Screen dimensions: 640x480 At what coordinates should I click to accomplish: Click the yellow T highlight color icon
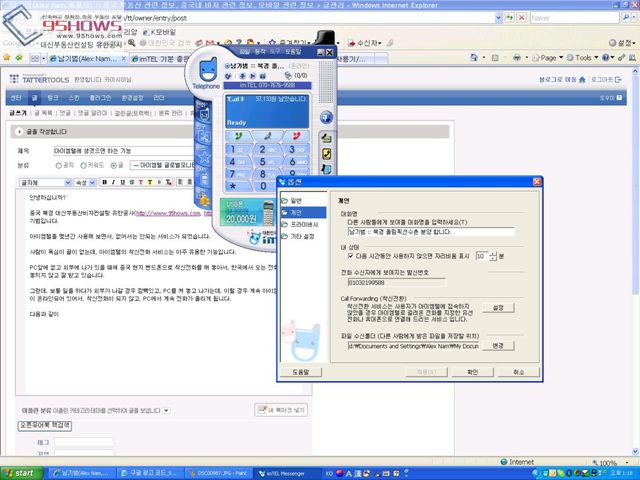(150, 182)
